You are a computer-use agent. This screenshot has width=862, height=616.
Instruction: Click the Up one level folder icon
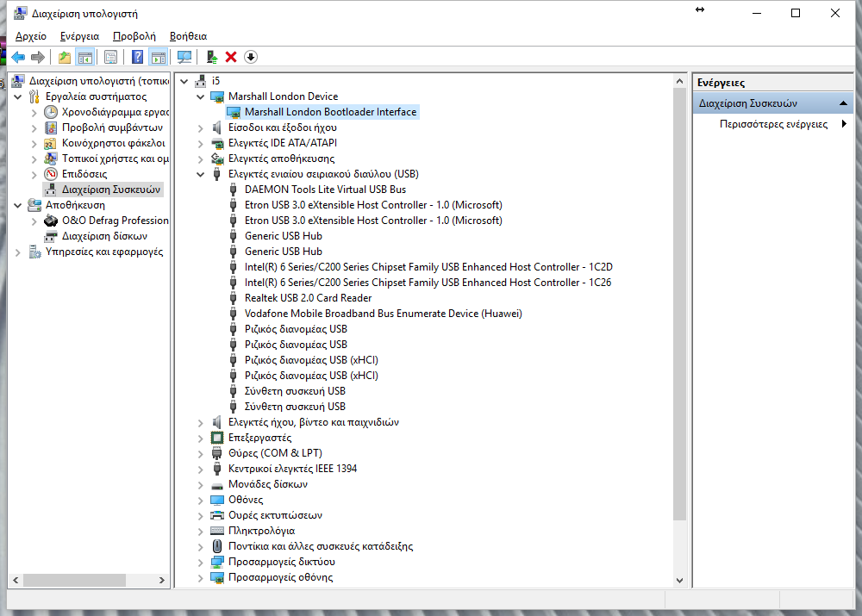click(64, 57)
